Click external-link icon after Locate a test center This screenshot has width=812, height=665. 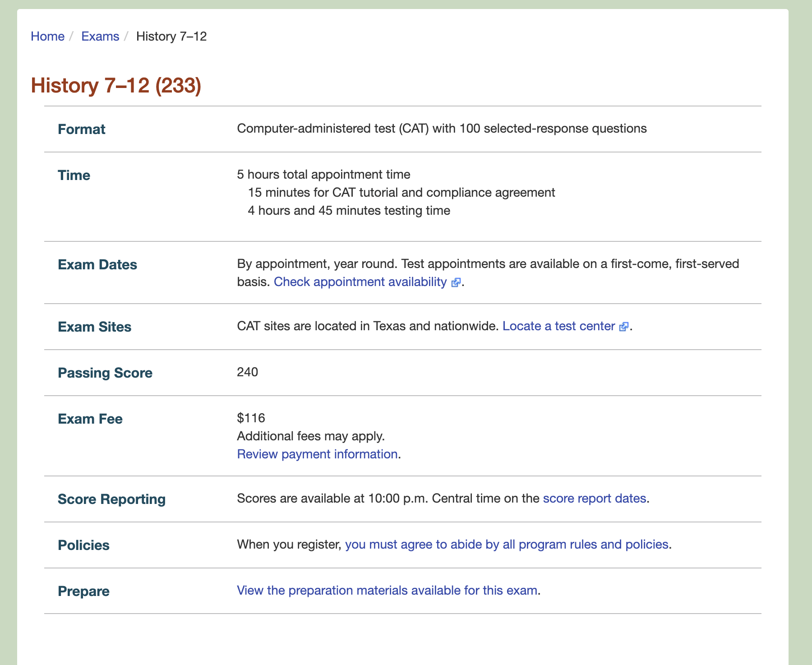[x=624, y=327]
